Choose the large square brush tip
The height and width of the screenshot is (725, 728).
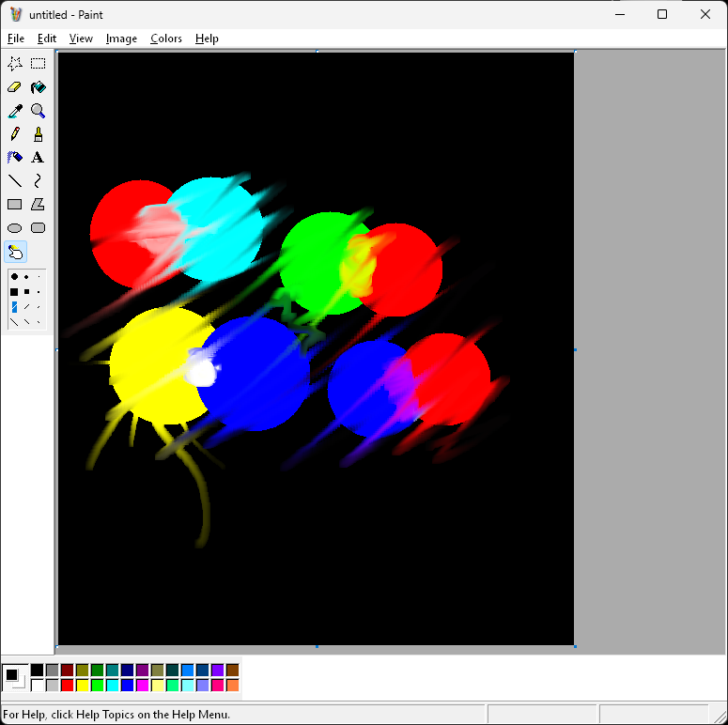pyautogui.click(x=14, y=292)
